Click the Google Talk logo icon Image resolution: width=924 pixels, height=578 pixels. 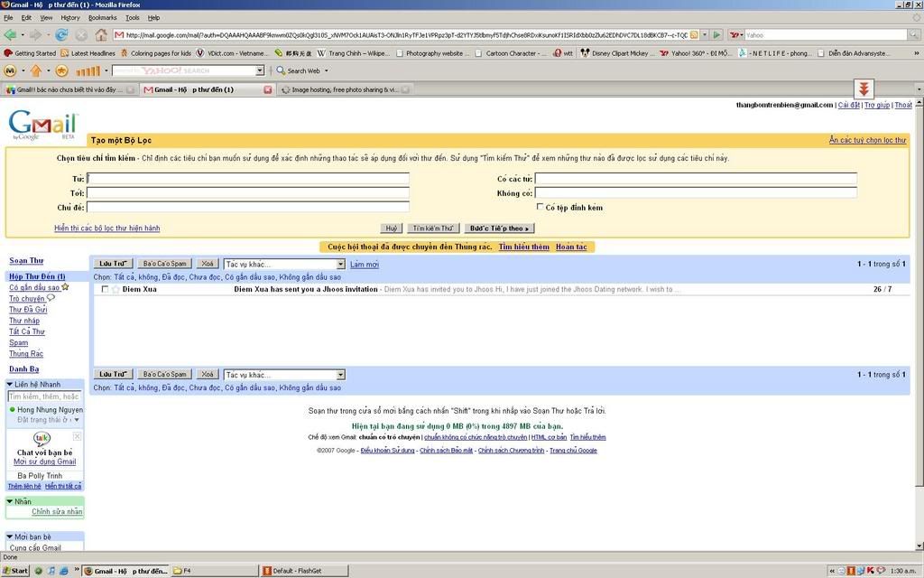pyautogui.click(x=42, y=438)
